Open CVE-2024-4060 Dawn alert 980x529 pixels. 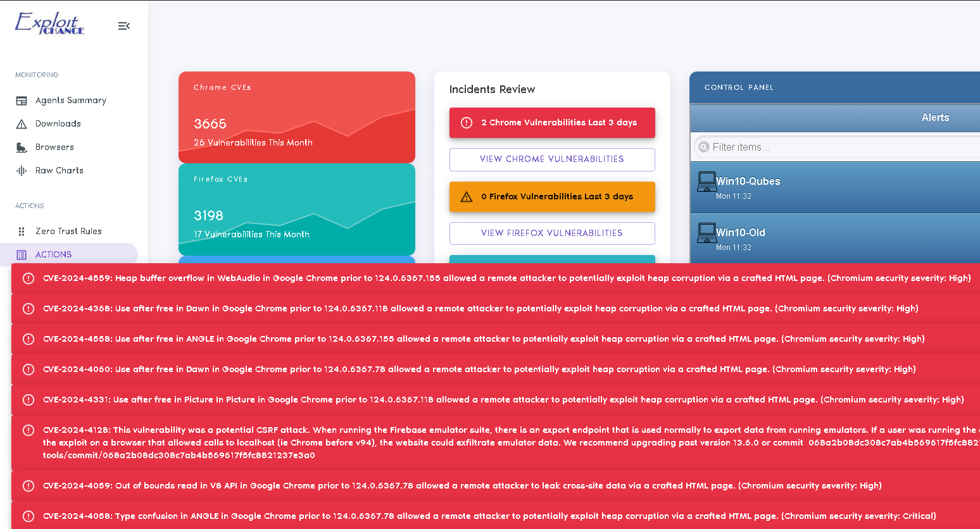click(496, 370)
